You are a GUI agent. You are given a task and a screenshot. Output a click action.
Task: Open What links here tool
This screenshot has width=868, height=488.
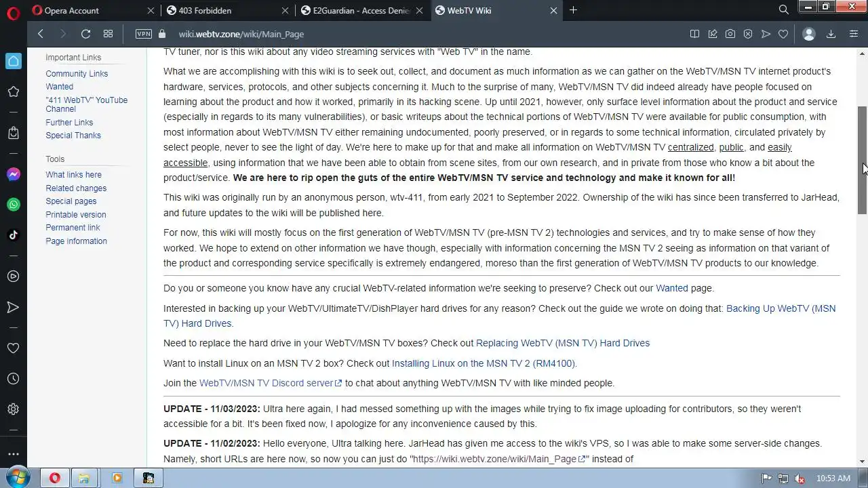click(73, 175)
